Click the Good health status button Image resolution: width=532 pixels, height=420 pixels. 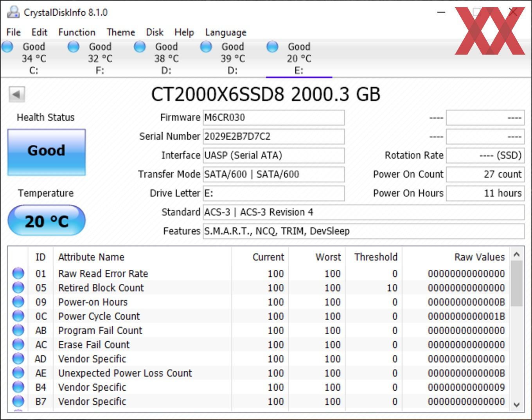[47, 152]
